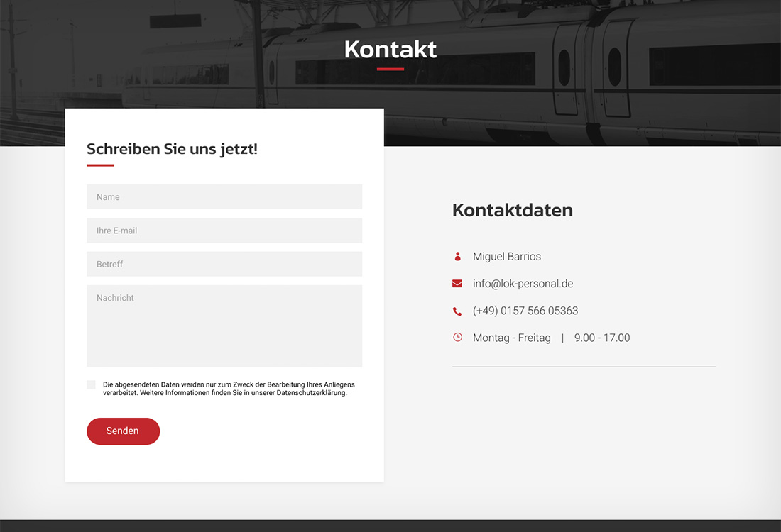This screenshot has height=532, width=781.
Task: Click the Kontaktdaten heading
Action: (512, 210)
